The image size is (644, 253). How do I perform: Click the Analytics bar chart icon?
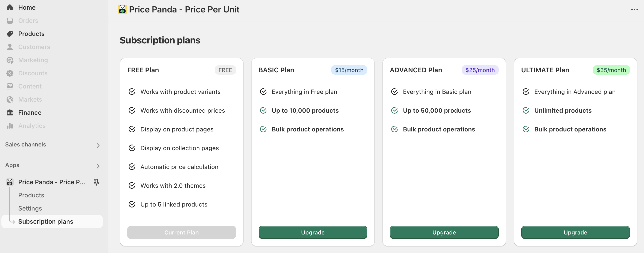tap(10, 126)
